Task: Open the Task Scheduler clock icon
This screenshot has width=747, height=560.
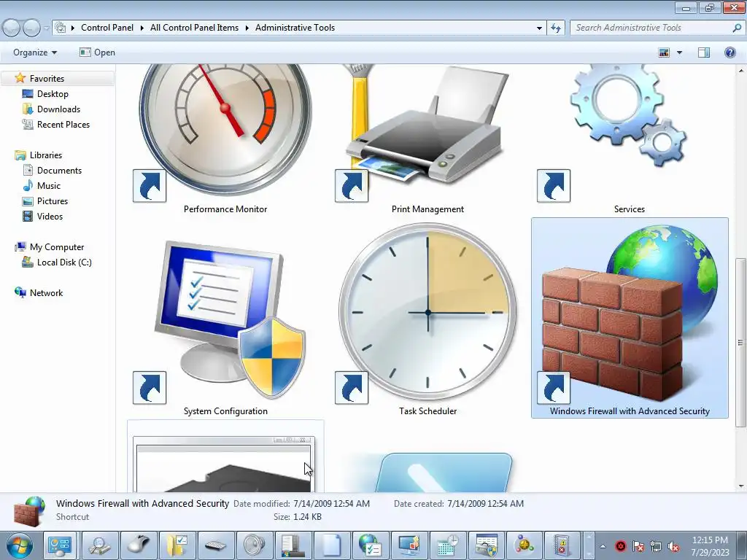Action: 427,314
